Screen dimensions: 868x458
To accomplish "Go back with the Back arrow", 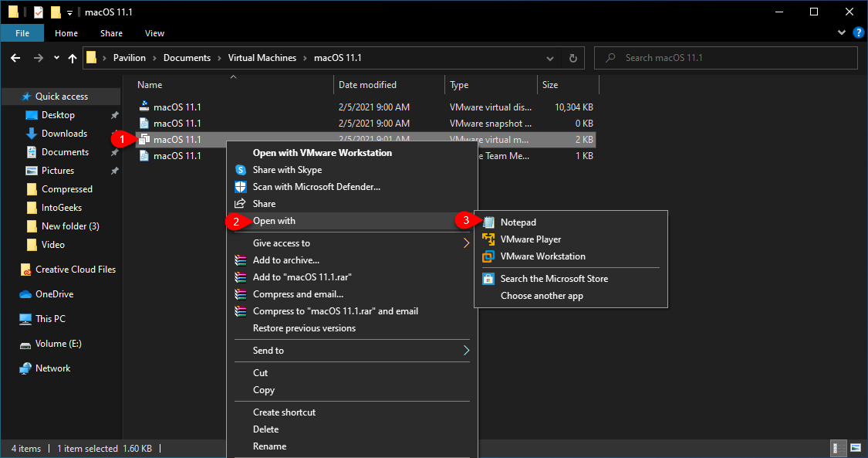I will (x=15, y=58).
